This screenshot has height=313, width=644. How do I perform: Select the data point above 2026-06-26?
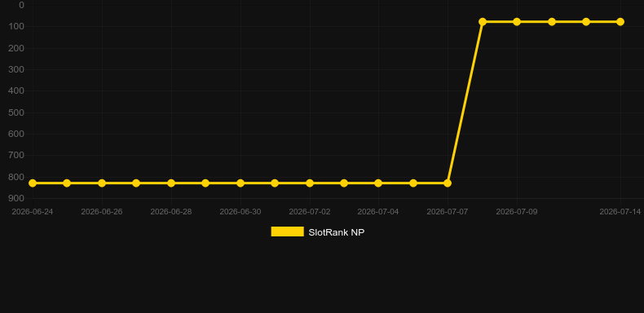coord(102,183)
